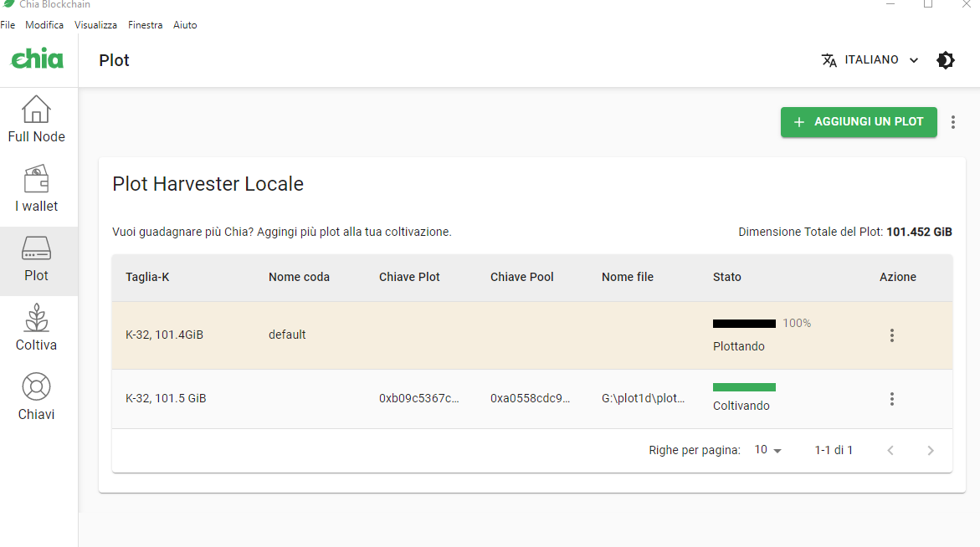Viewport: 980px width, 547px height.
Task: Open the Full Node section icon
Action: [36, 110]
